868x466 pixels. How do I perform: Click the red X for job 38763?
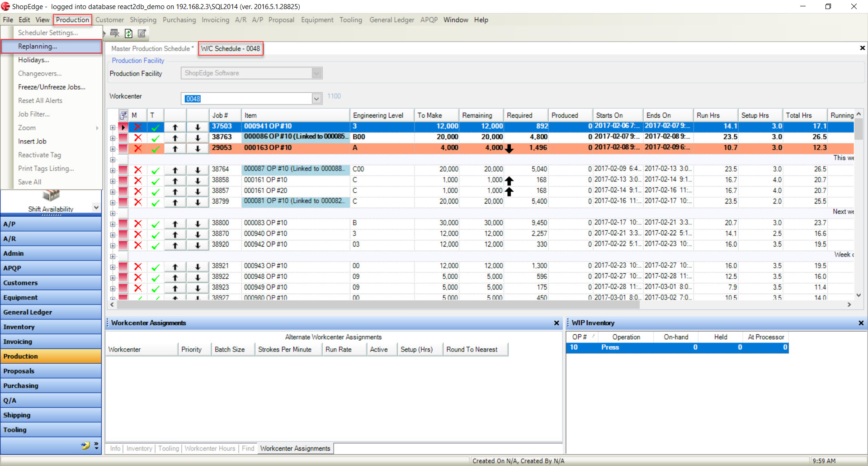138,138
